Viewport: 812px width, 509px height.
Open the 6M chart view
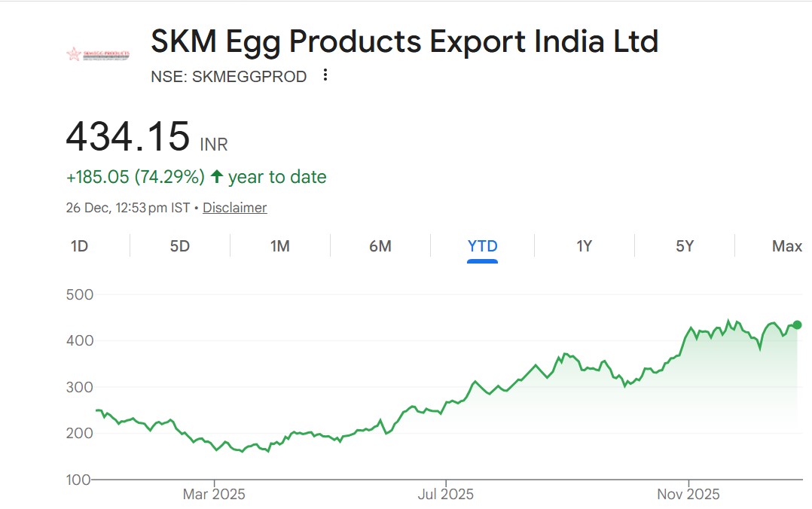pos(381,246)
